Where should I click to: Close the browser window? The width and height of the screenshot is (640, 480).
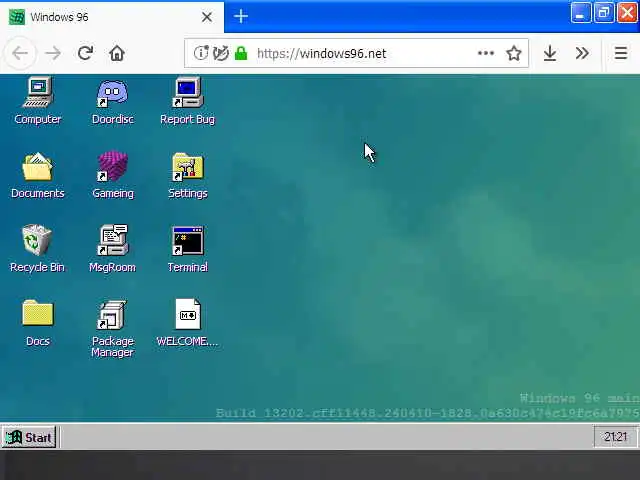tap(627, 13)
